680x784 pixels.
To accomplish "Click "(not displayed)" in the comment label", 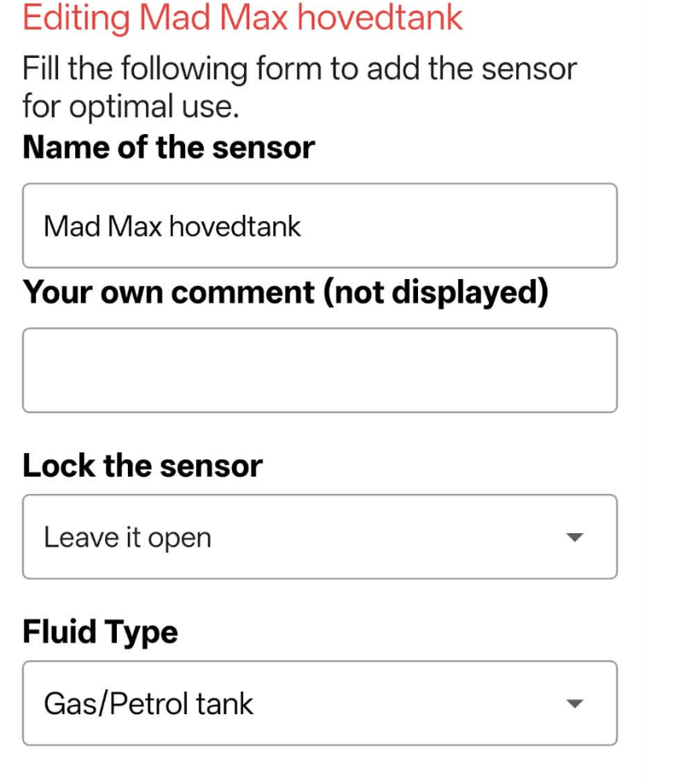I will 431,292.
